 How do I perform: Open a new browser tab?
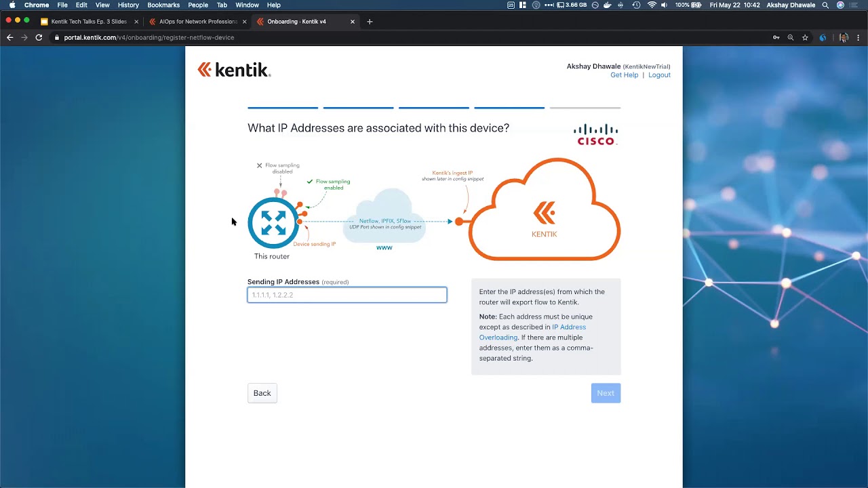[370, 22]
